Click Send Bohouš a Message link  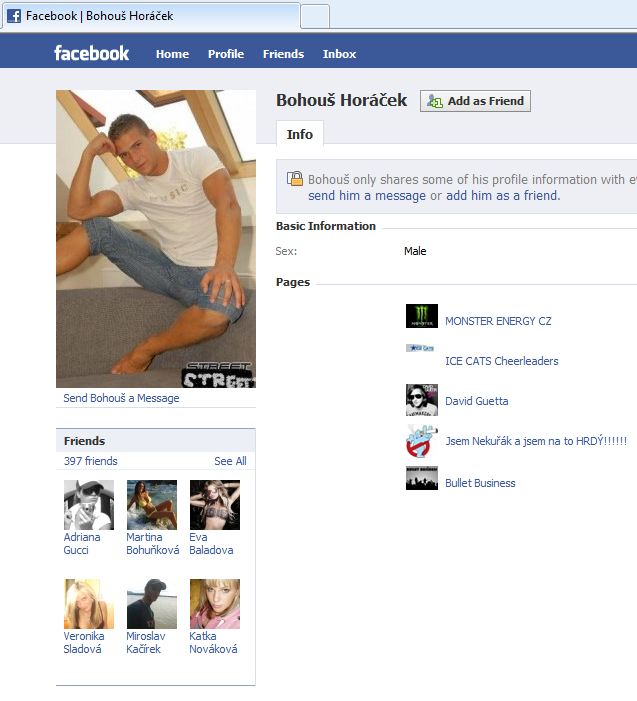click(121, 398)
